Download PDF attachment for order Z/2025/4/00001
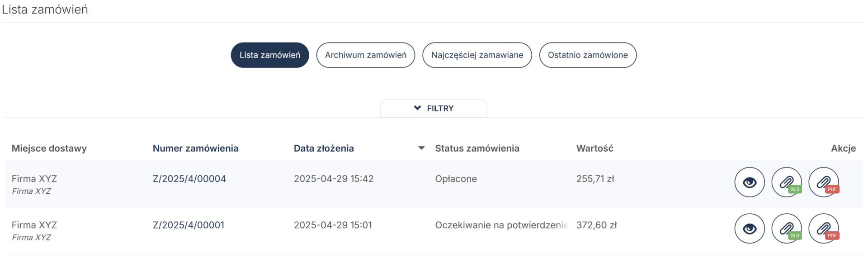 point(824,229)
